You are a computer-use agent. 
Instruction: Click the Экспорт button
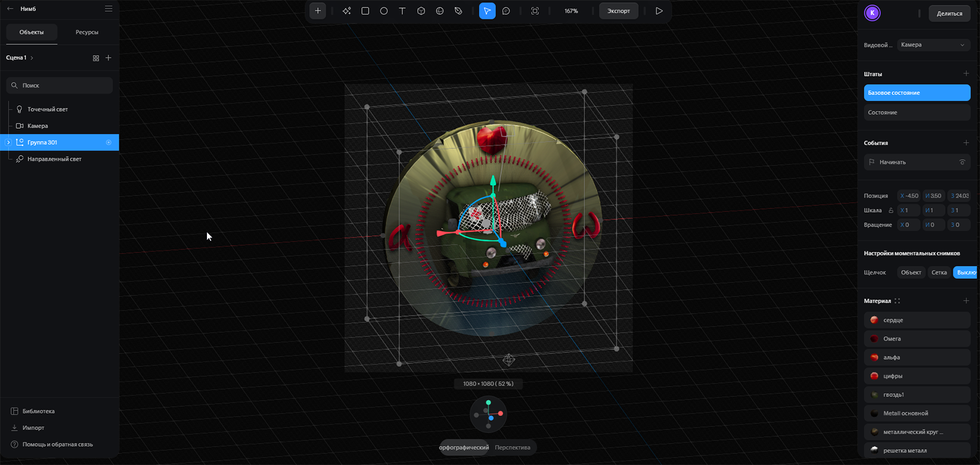point(618,11)
